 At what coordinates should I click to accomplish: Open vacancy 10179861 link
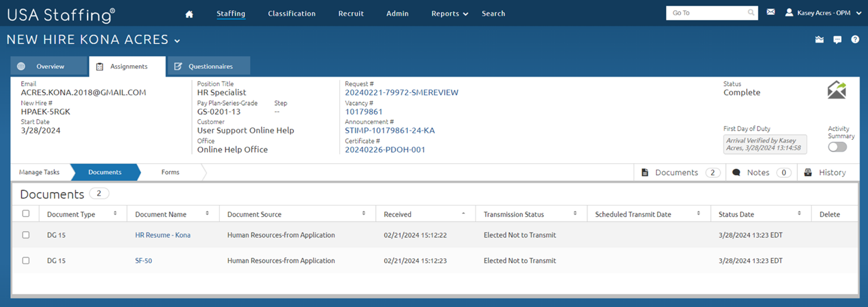click(x=364, y=112)
